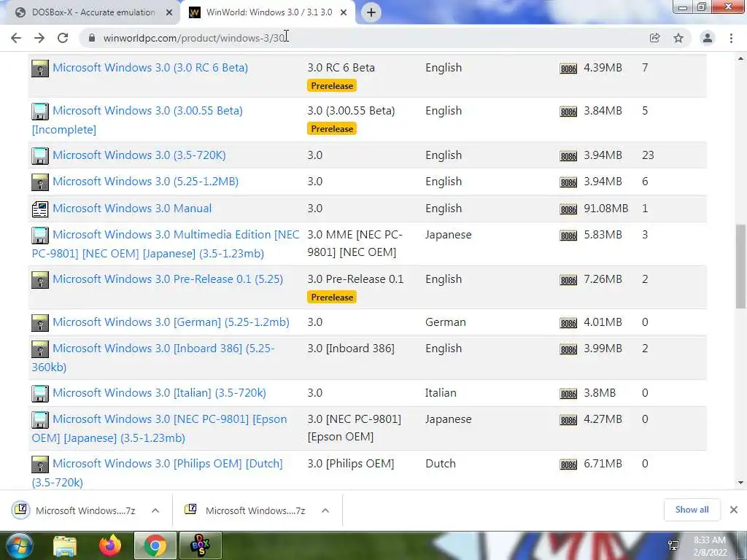This screenshot has width=747, height=560.
Task: Close the WinWorld tab
Action: point(344,12)
